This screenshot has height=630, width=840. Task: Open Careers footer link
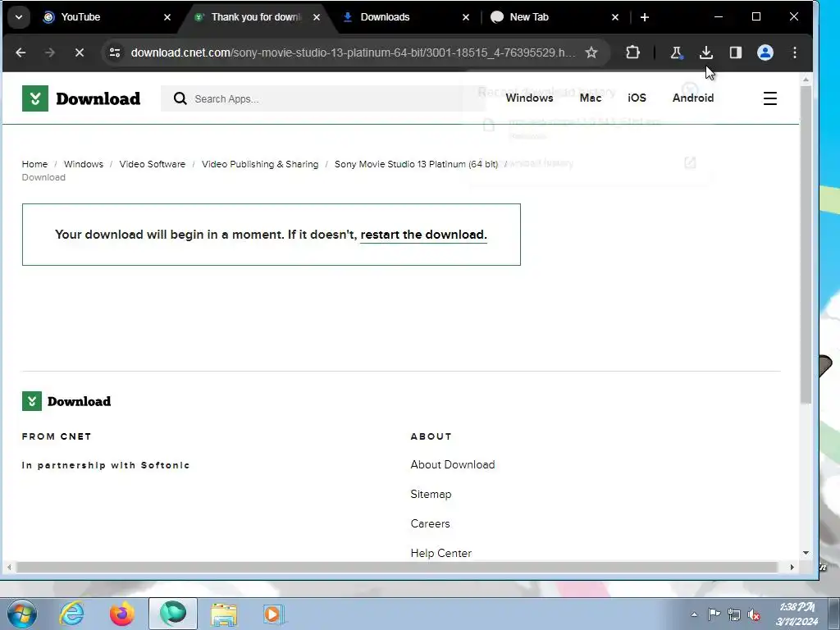[430, 523]
